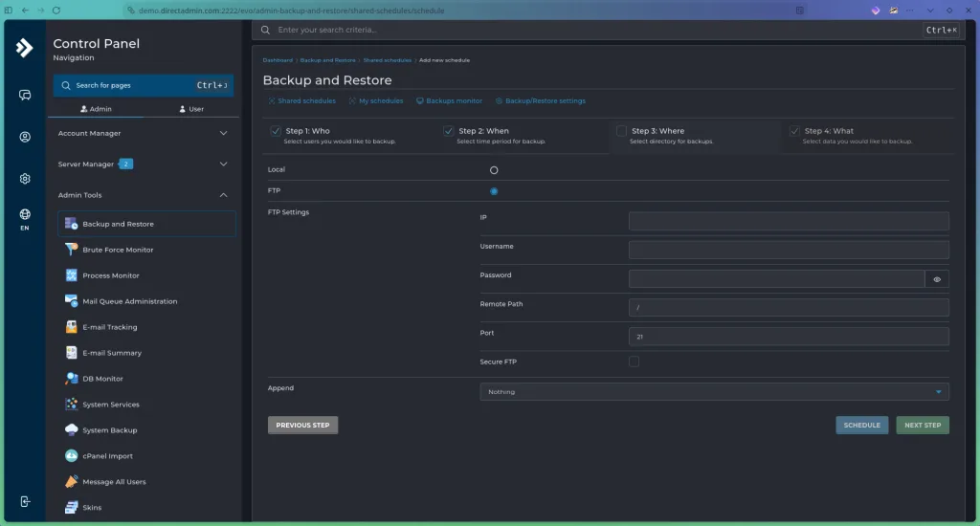Viewport: 980px width, 526px height.
Task: Click the Step 3: Where checkbox
Action: [x=621, y=131]
